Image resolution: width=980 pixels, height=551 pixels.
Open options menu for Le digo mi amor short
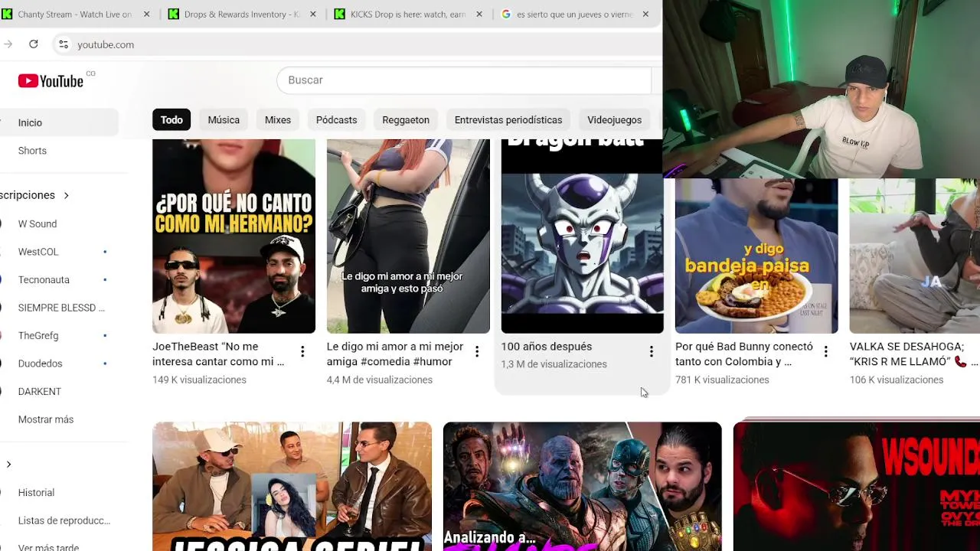tap(477, 352)
